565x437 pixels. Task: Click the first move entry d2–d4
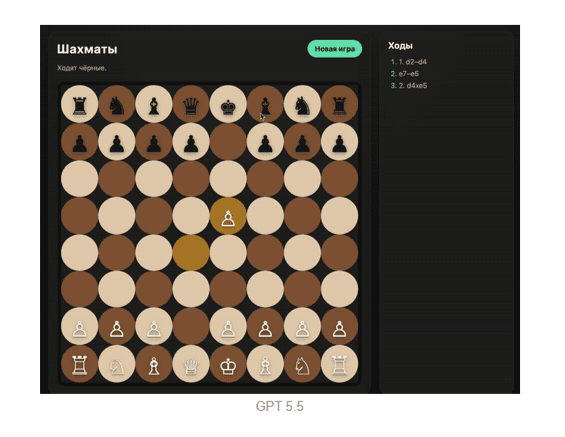click(x=412, y=62)
